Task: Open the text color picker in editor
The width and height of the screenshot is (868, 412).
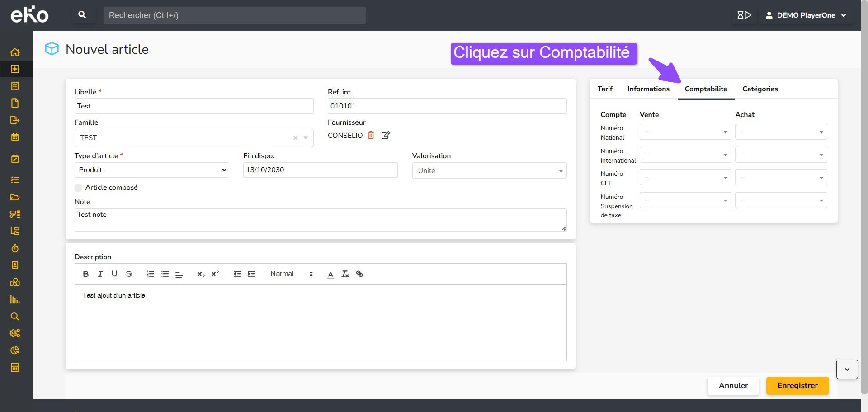Action: tap(330, 274)
